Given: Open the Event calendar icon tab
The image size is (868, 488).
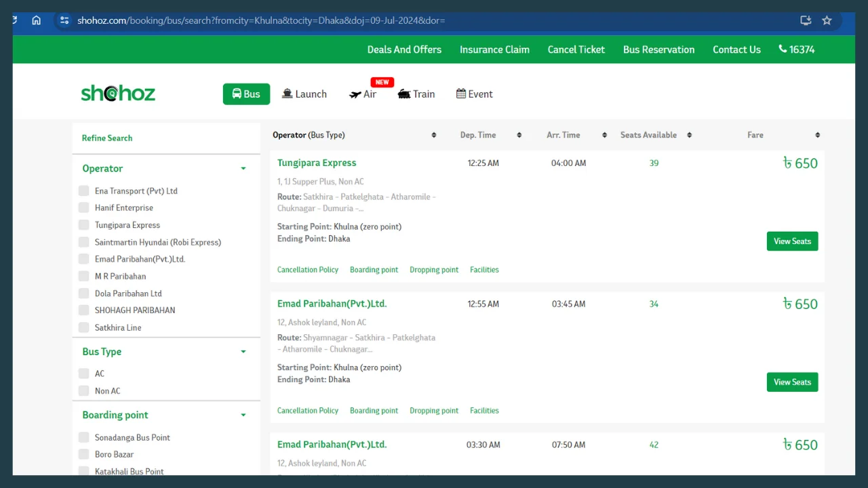Looking at the screenshot, I should 461,94.
